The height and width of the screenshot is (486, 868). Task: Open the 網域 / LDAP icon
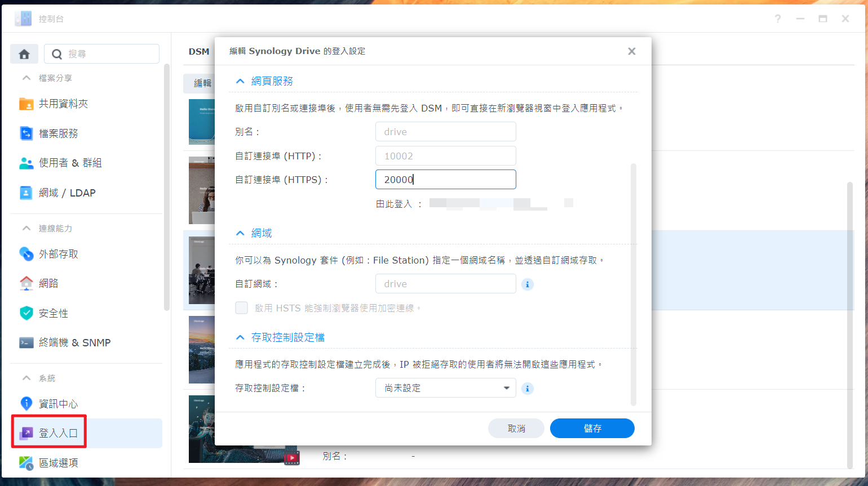(x=26, y=193)
